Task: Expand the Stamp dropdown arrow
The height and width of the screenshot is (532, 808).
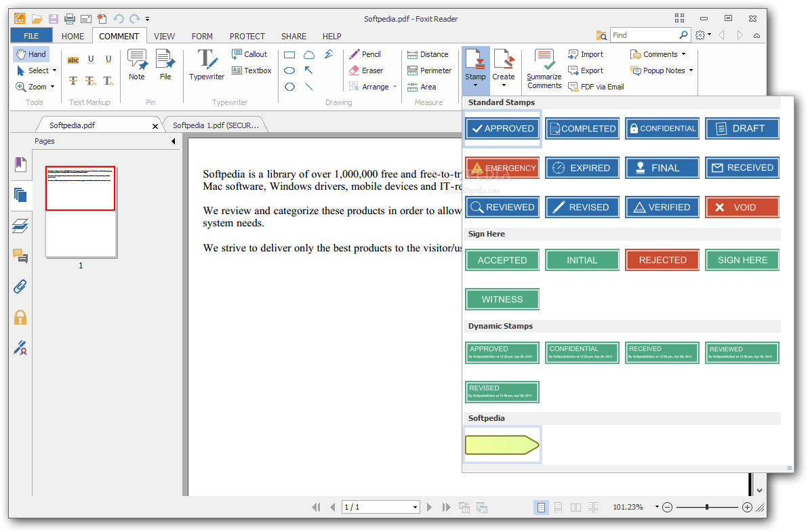Action: pyautogui.click(x=475, y=85)
